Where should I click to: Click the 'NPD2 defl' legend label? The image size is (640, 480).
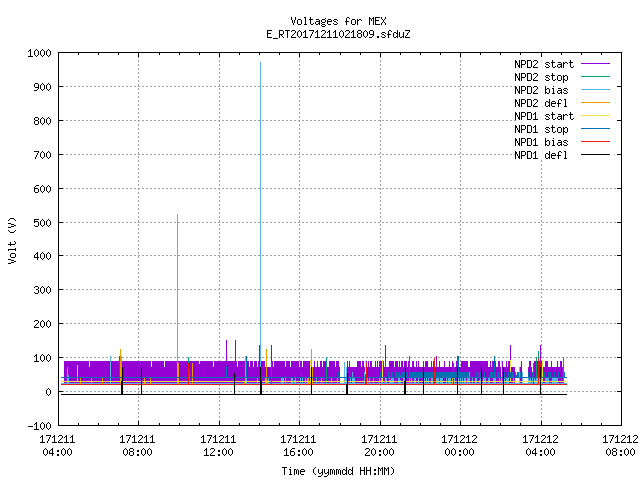[x=541, y=103]
